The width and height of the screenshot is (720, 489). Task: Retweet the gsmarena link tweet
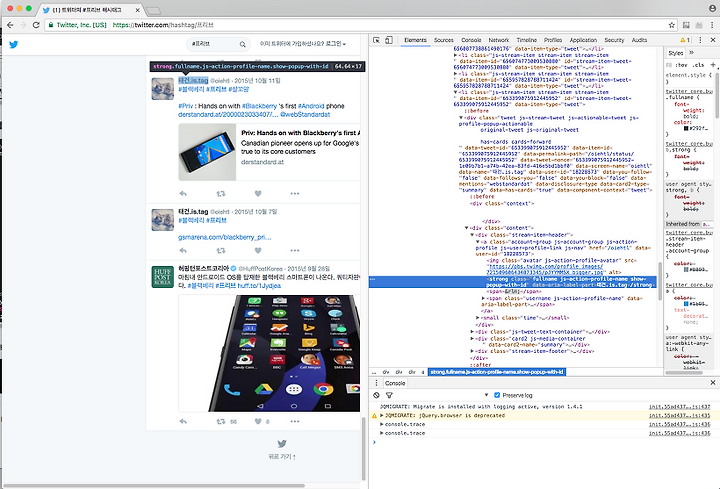[x=221, y=250]
